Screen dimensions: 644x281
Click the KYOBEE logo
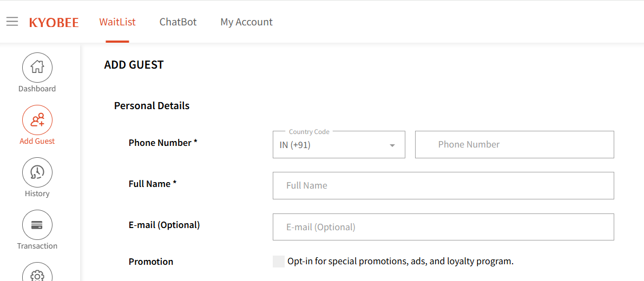(54, 22)
